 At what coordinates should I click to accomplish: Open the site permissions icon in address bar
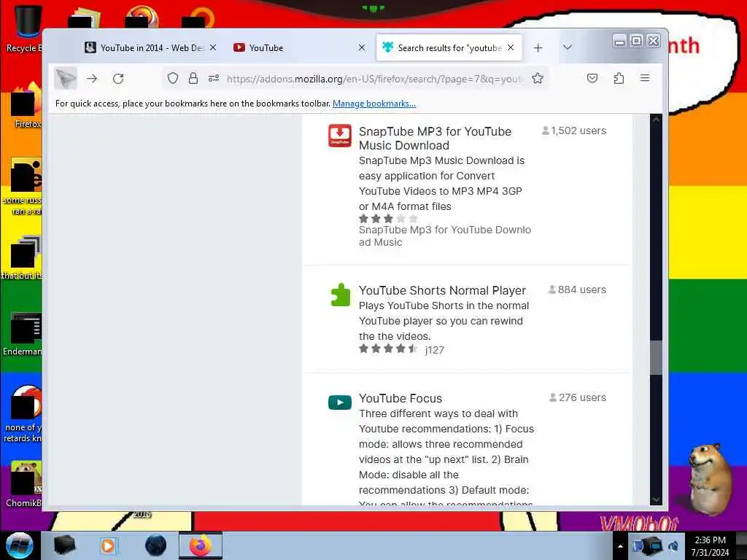point(214,78)
